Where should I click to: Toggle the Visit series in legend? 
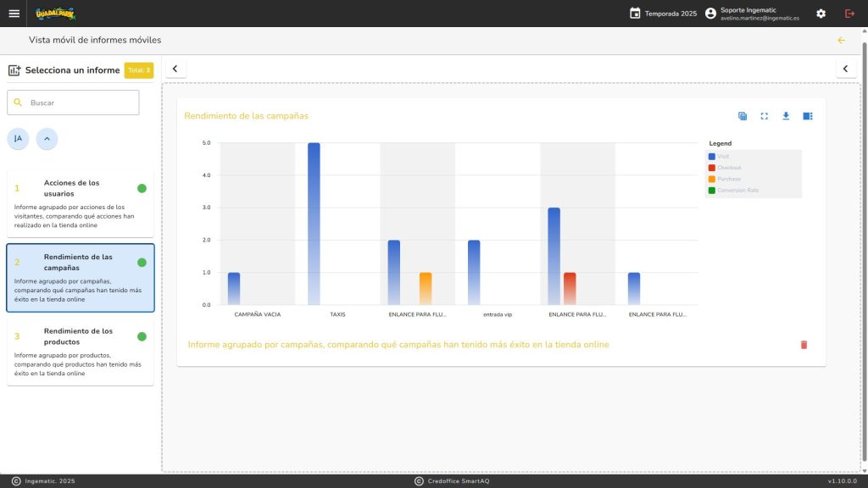[722, 157]
